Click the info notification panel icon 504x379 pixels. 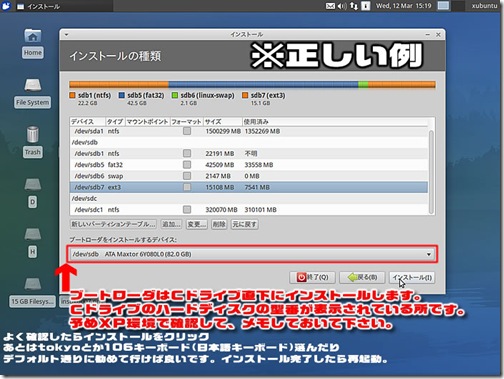pyautogui.click(x=366, y=6)
